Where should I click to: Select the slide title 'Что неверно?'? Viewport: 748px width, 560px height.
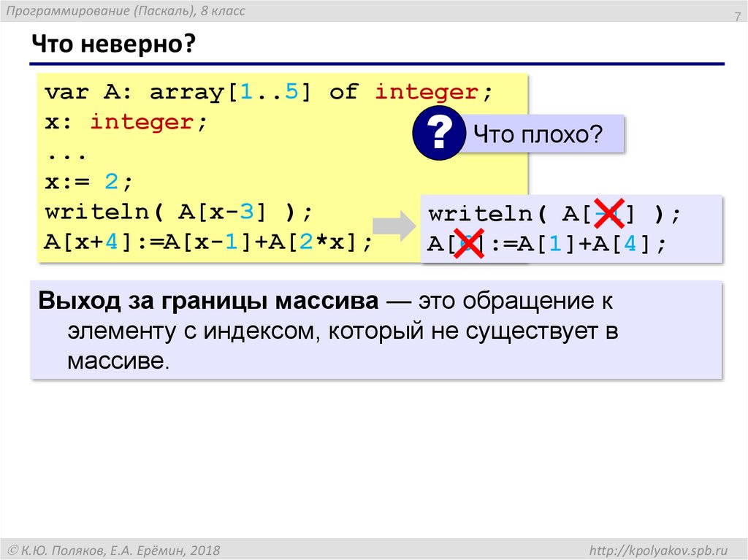(113, 43)
